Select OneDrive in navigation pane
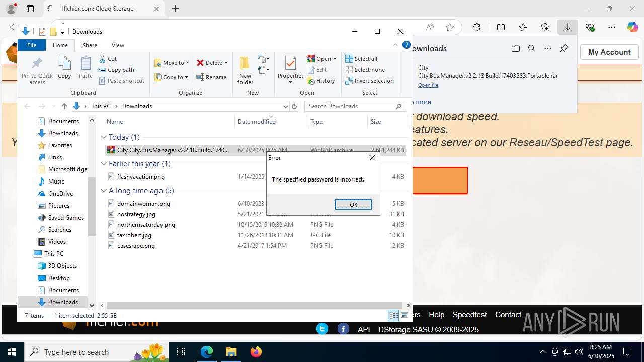This screenshot has width=644, height=362. coord(60,194)
